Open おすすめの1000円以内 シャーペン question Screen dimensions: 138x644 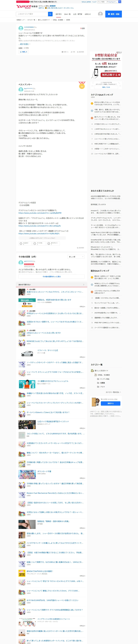52,600
